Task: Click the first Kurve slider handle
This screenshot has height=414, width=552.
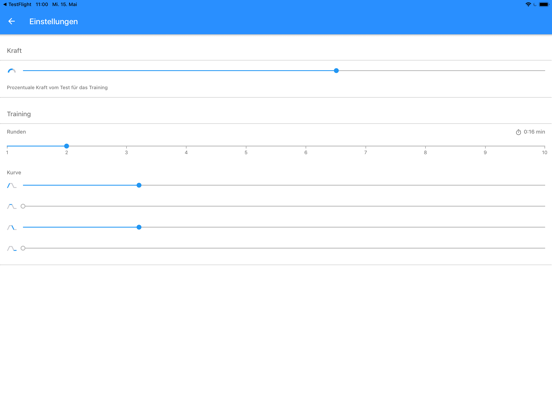Action: (139, 185)
